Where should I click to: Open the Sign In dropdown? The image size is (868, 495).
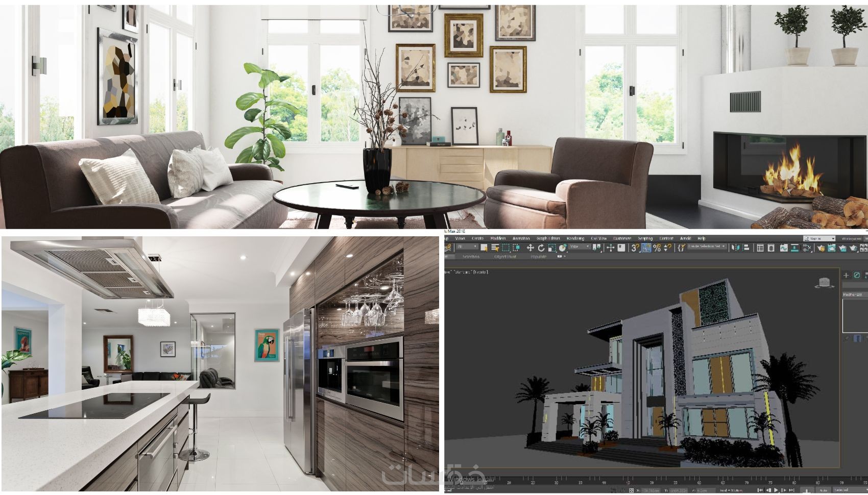(x=819, y=238)
